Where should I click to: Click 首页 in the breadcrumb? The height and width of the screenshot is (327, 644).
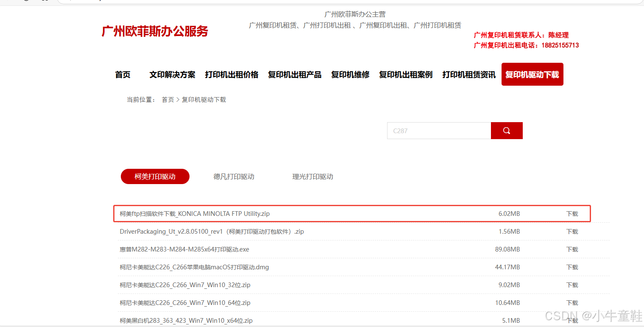168,100
